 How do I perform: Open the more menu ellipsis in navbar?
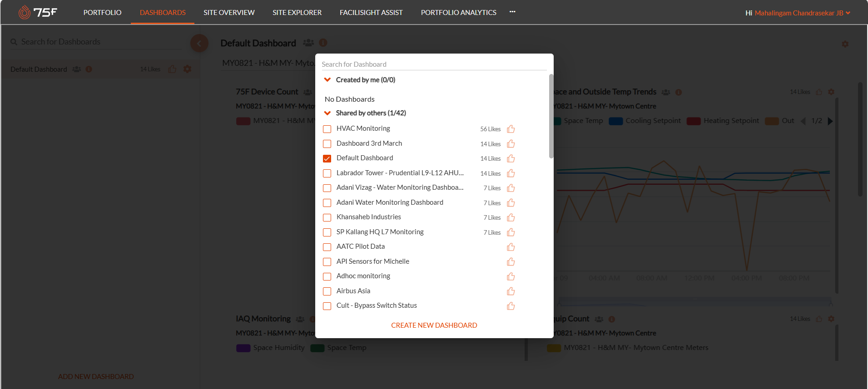click(512, 12)
